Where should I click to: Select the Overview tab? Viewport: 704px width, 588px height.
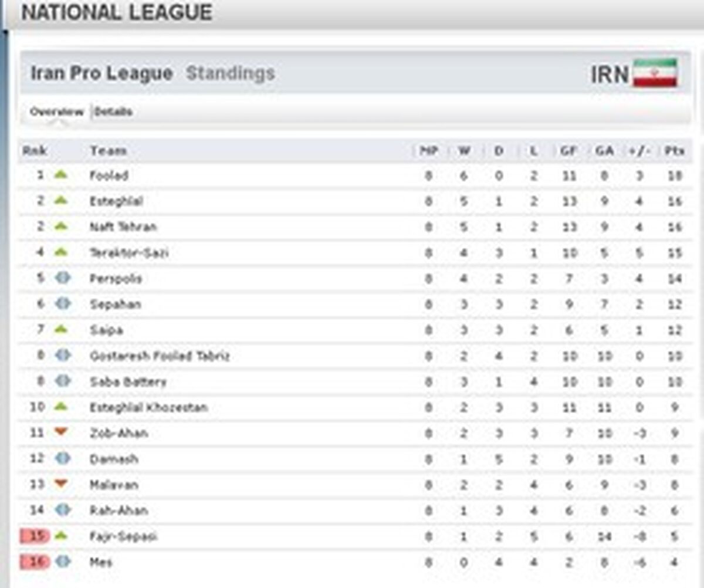point(57,111)
